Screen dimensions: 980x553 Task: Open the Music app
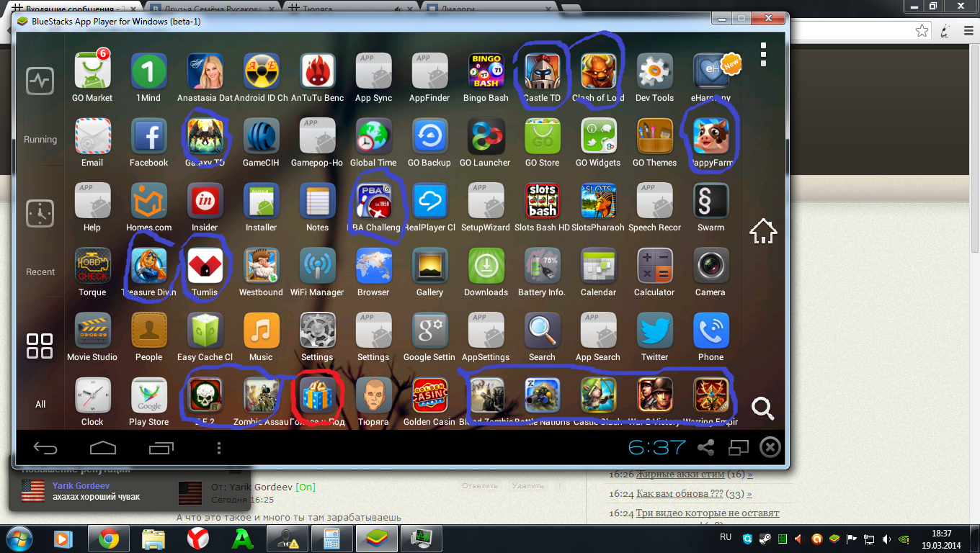point(261,331)
